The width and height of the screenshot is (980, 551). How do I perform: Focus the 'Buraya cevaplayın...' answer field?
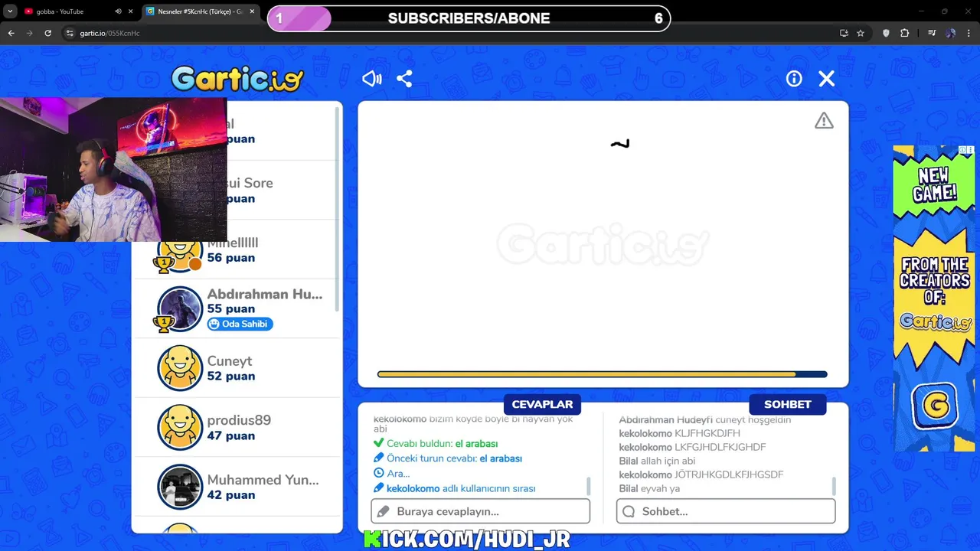[x=481, y=511]
